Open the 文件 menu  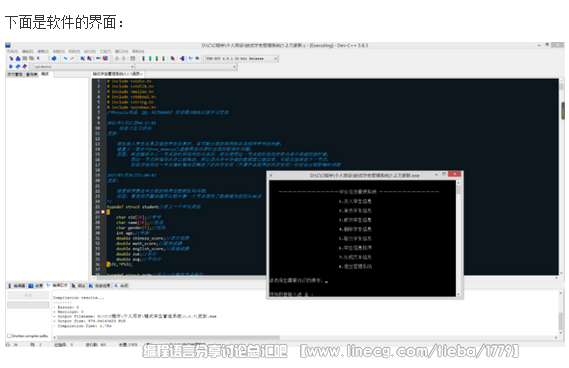12,52
